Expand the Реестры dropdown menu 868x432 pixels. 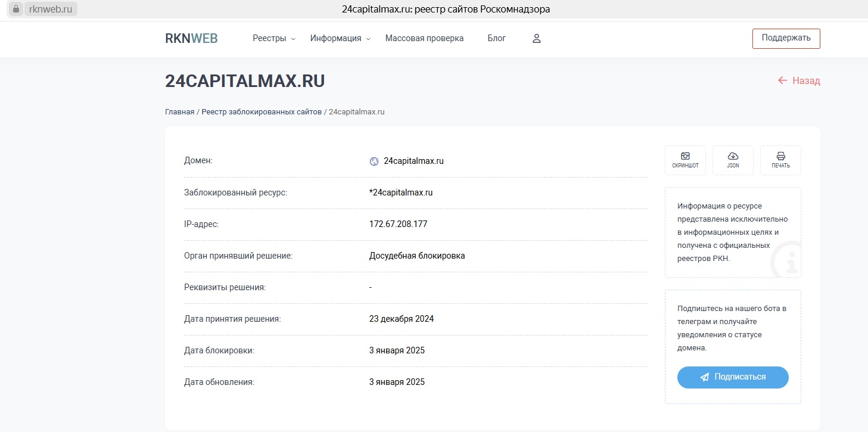[273, 38]
